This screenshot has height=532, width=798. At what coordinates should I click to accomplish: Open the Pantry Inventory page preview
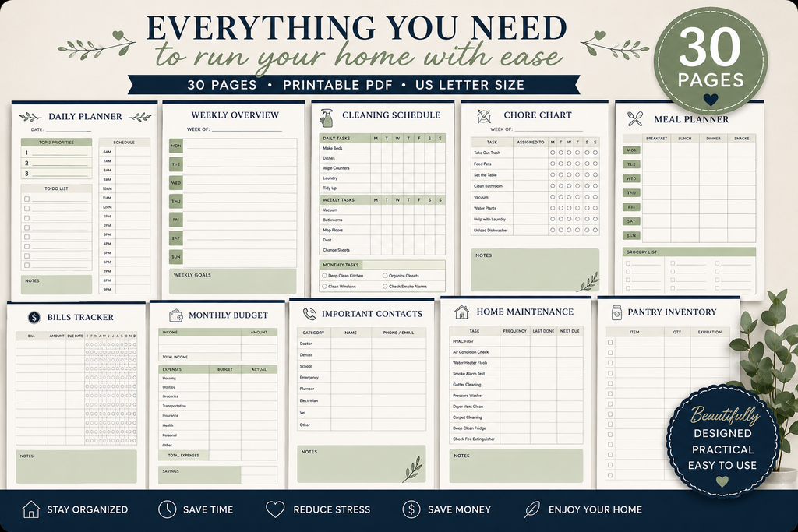(x=669, y=392)
